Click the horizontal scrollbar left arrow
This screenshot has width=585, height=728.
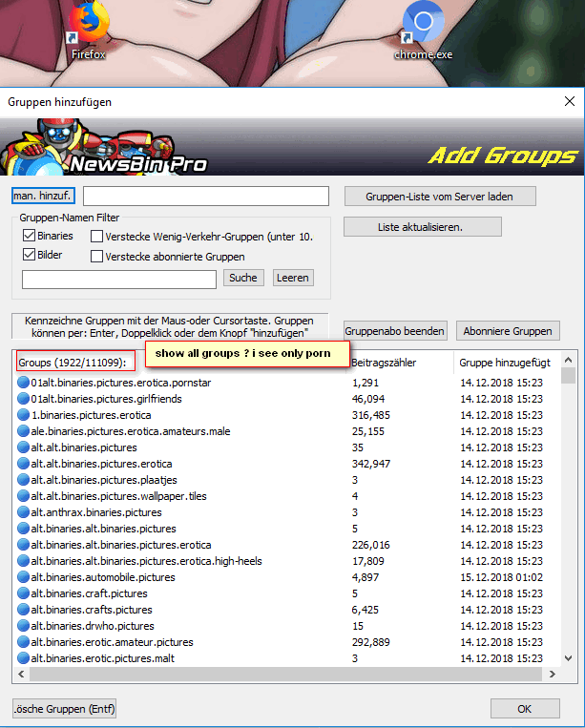click(x=21, y=675)
